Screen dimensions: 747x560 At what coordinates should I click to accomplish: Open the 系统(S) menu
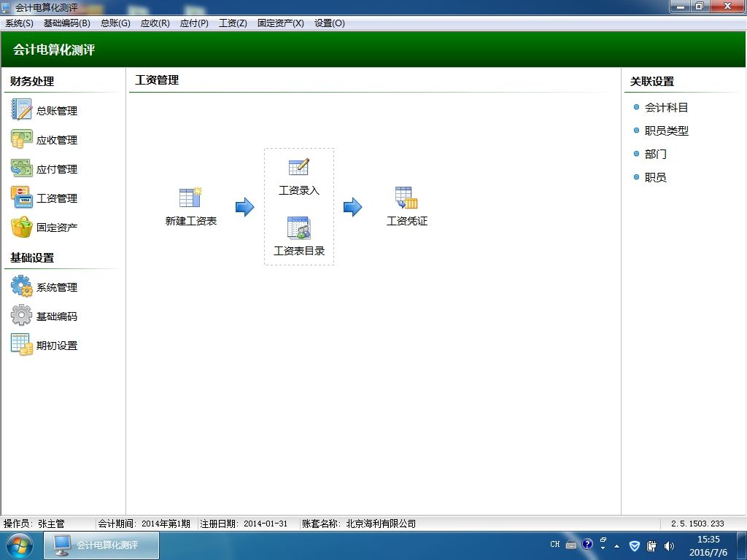(19, 23)
